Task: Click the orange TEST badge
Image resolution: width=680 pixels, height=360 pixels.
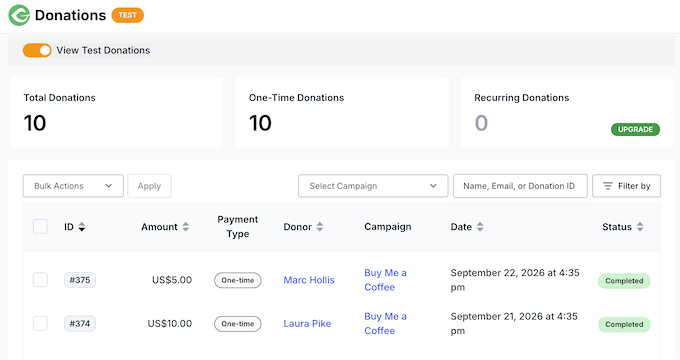Action: coord(128,15)
